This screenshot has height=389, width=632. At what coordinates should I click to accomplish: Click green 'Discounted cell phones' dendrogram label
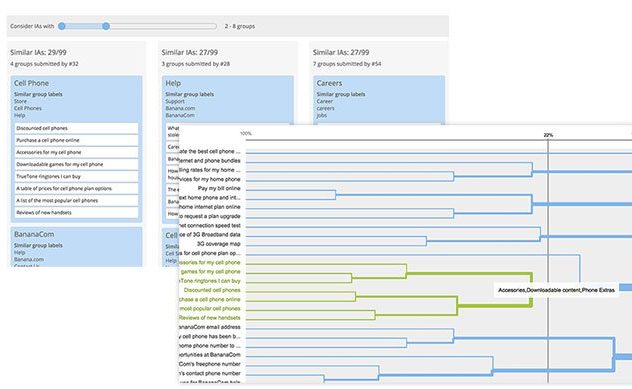click(212, 290)
